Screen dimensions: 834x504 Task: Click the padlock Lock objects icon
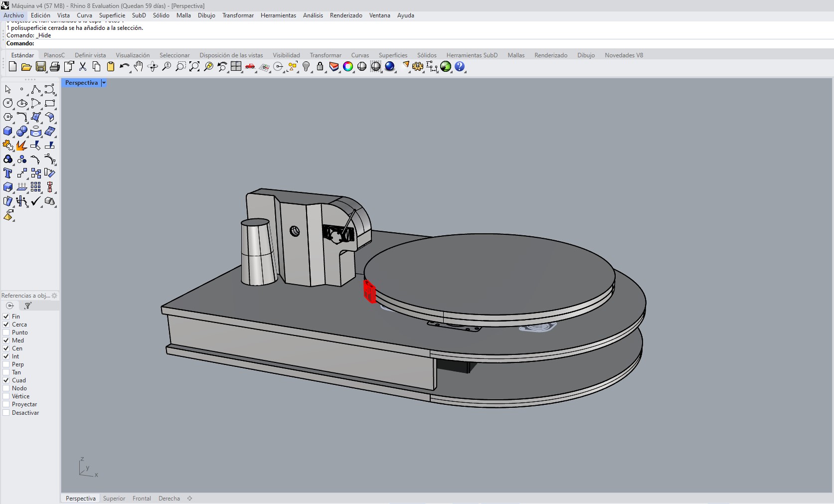(320, 67)
